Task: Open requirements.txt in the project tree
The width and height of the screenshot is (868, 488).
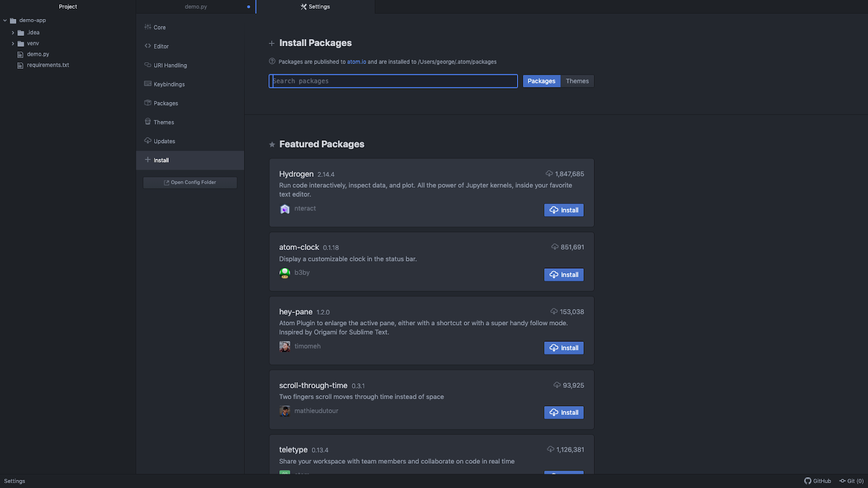Action: coord(48,65)
